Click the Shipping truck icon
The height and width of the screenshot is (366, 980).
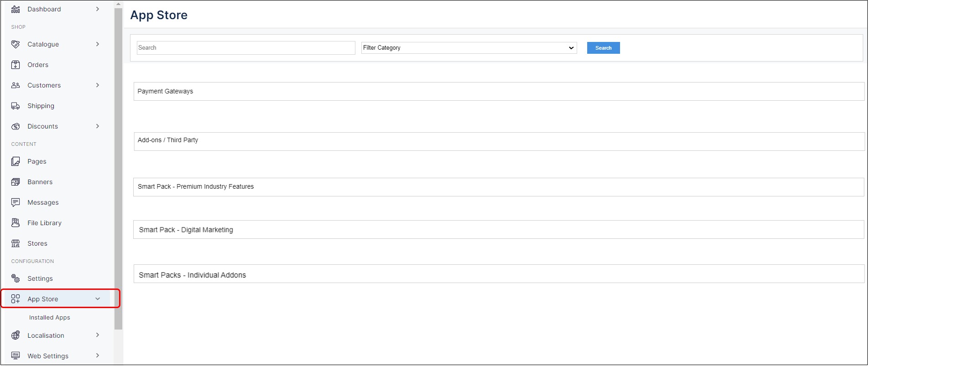(x=16, y=106)
